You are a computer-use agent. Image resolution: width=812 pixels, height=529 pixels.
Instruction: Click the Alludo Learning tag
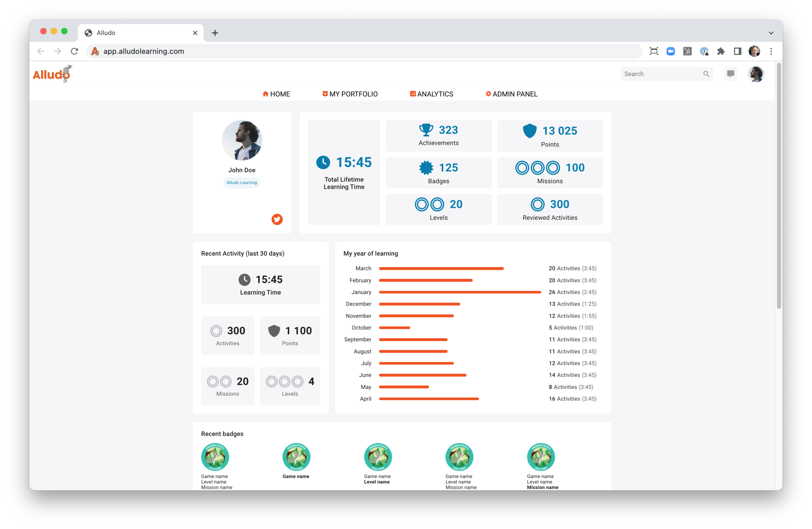point(242,183)
